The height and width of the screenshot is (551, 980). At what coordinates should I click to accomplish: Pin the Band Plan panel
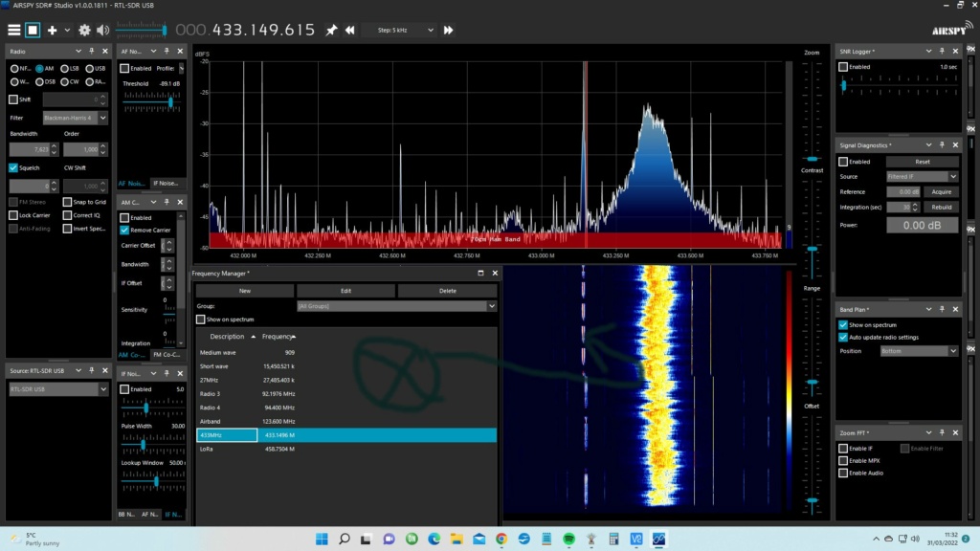click(x=942, y=309)
